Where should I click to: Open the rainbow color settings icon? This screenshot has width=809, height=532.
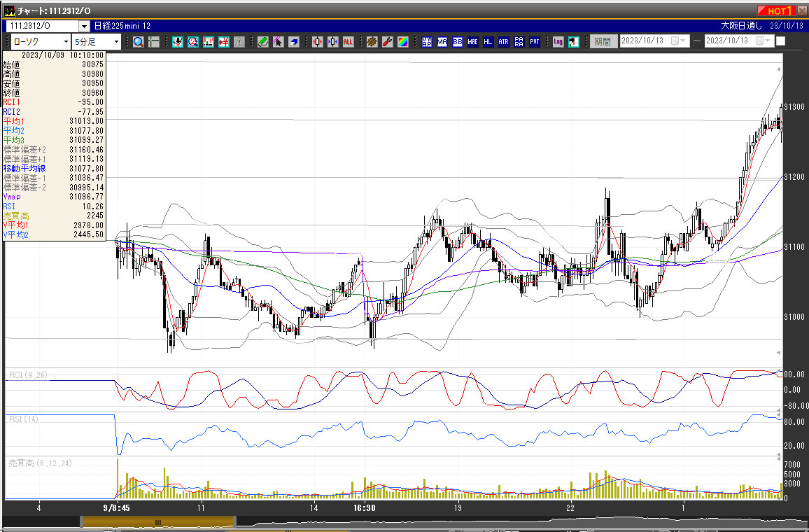tap(403, 42)
